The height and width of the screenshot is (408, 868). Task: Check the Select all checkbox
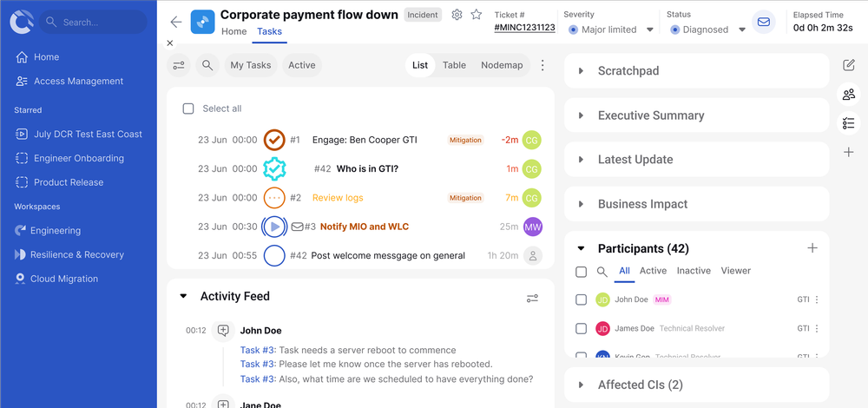point(188,109)
